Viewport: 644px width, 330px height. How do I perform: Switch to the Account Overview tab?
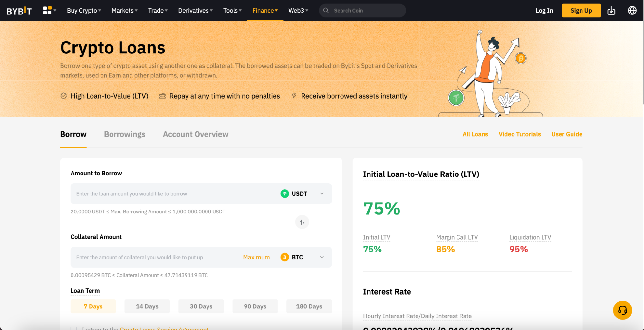tap(195, 134)
